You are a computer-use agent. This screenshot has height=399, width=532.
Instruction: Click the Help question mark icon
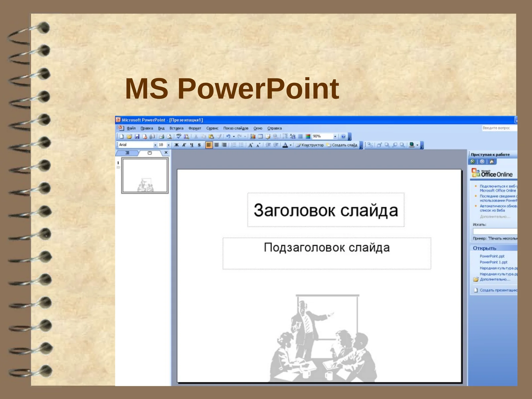[343, 136]
